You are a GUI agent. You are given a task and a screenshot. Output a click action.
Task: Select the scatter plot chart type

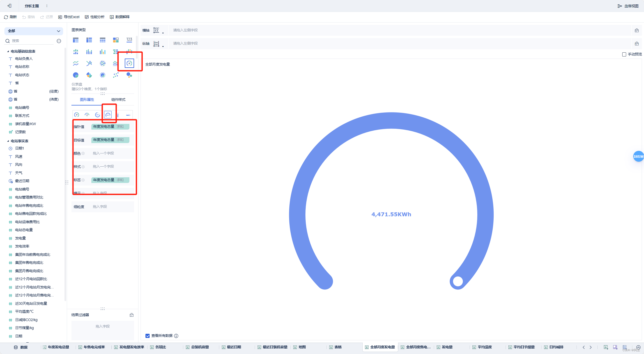click(x=116, y=75)
